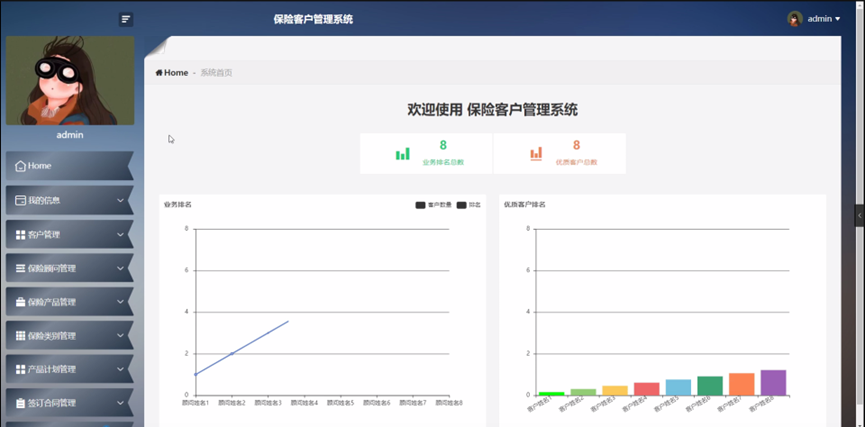This screenshot has width=865, height=427.
Task: Expand the 产品计划管理 chevron
Action: click(x=120, y=369)
